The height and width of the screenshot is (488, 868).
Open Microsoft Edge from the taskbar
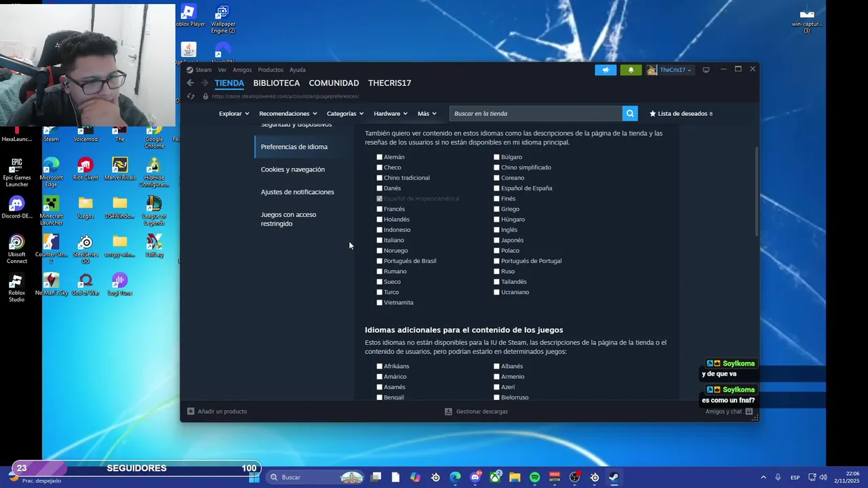[455, 477]
